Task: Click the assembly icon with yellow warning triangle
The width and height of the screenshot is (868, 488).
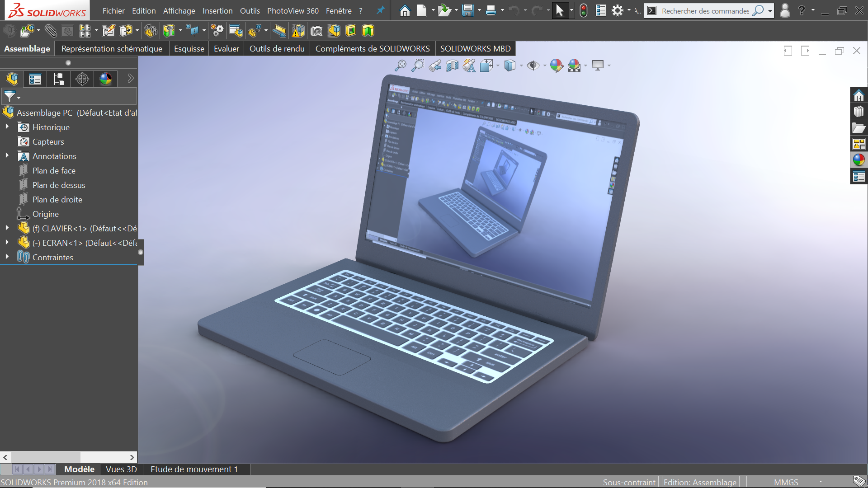Action: 298,31
